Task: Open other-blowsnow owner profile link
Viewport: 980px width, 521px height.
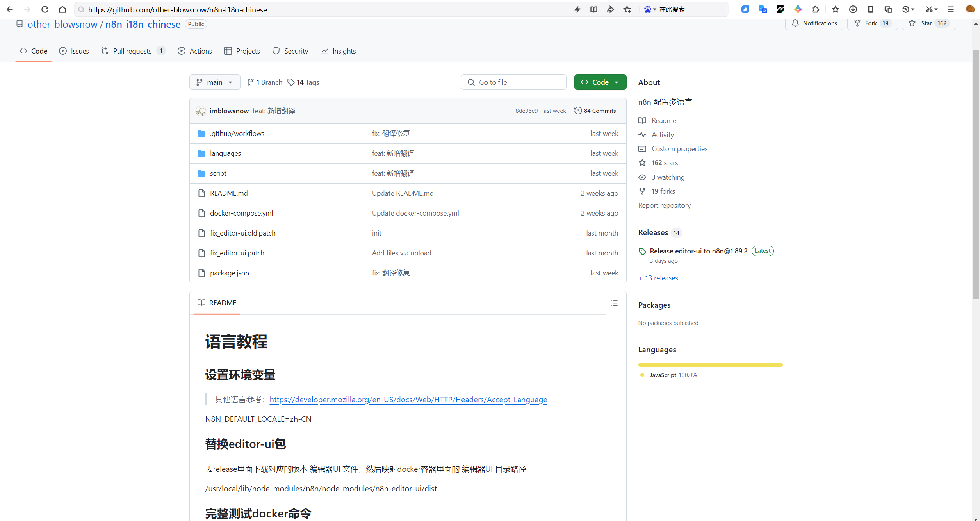Action: 62,24
